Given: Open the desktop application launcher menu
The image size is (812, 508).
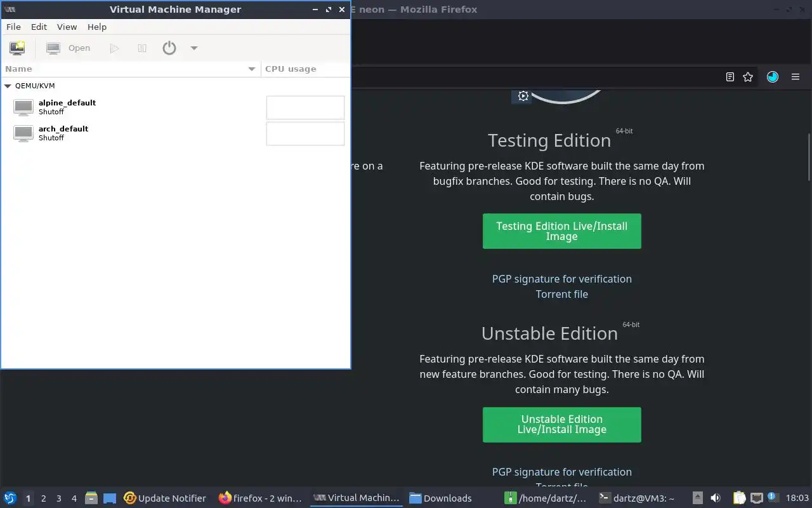Looking at the screenshot, I should pyautogui.click(x=10, y=498).
